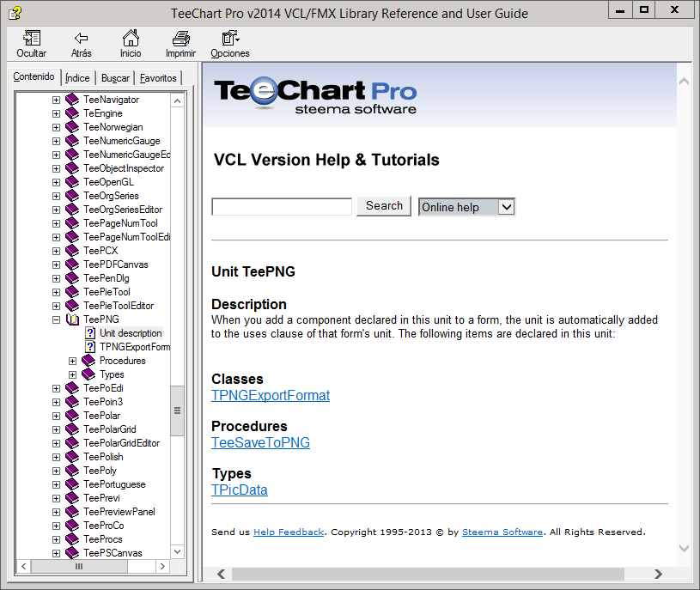Viewport: 700px width, 590px height.
Task: Click the Types book icon under TeePNG
Action: (88, 374)
